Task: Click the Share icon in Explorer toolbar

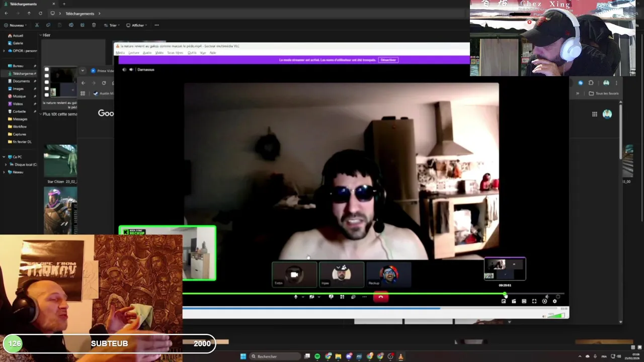Action: [83, 25]
